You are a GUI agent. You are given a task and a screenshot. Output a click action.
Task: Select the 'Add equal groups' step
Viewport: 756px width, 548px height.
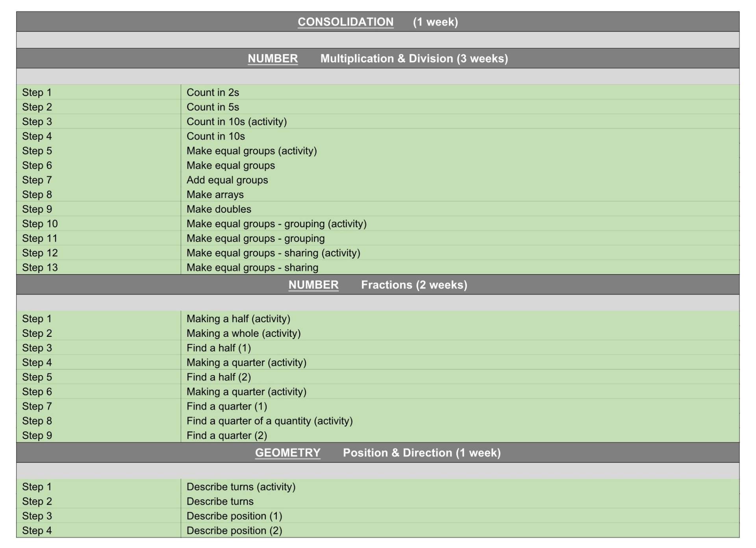click(x=227, y=180)
